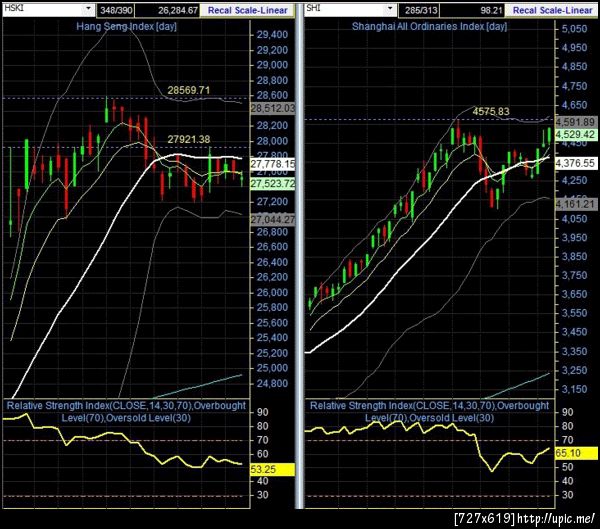Open the upic.me link
This screenshot has height=529, width=600.
click(556, 519)
